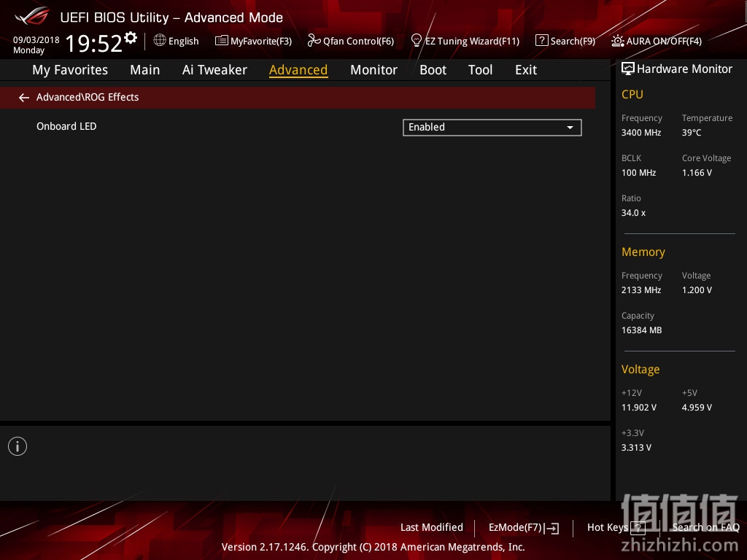The image size is (747, 560).
Task: Click memory frequency 2133 MHz
Action: [x=641, y=290]
